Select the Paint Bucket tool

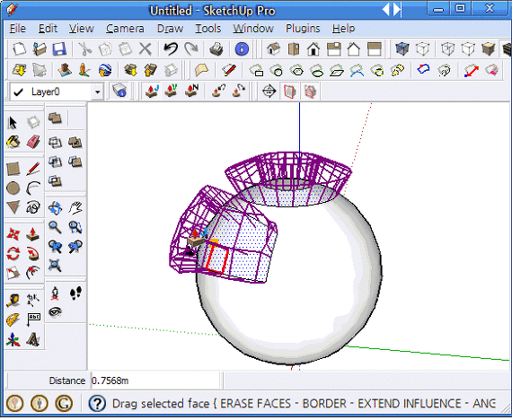[13, 143]
